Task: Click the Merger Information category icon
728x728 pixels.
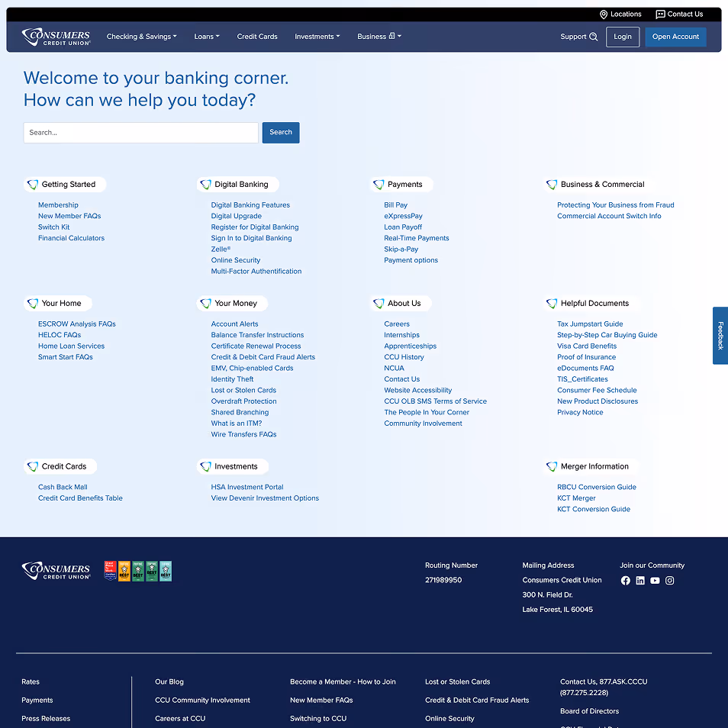Action: click(x=551, y=466)
